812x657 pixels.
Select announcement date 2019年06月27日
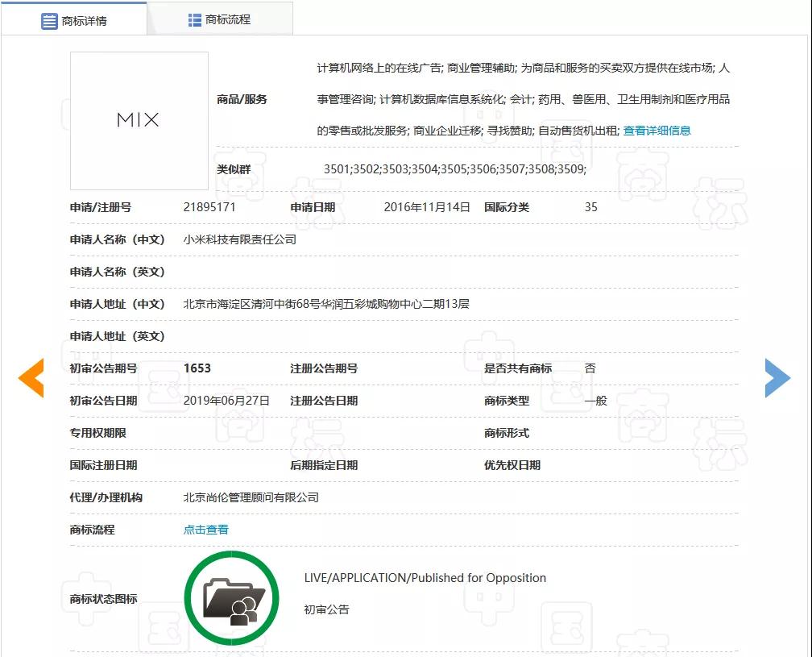coord(226,401)
